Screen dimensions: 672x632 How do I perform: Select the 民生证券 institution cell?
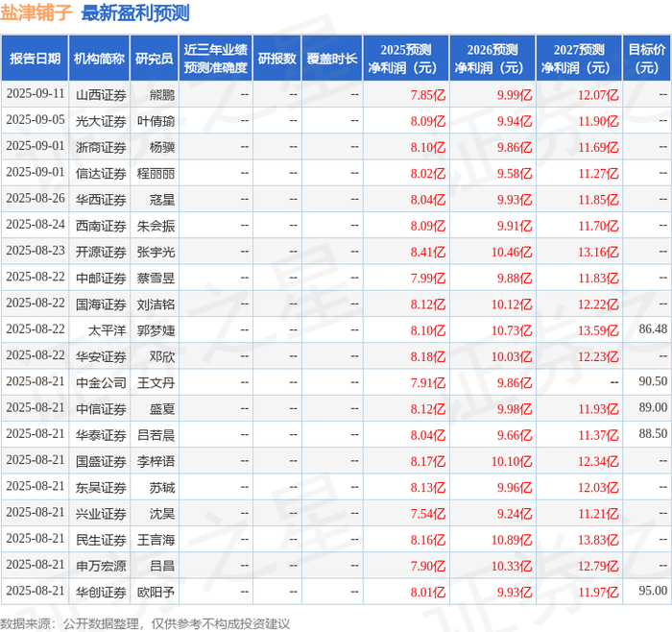[x=101, y=540]
